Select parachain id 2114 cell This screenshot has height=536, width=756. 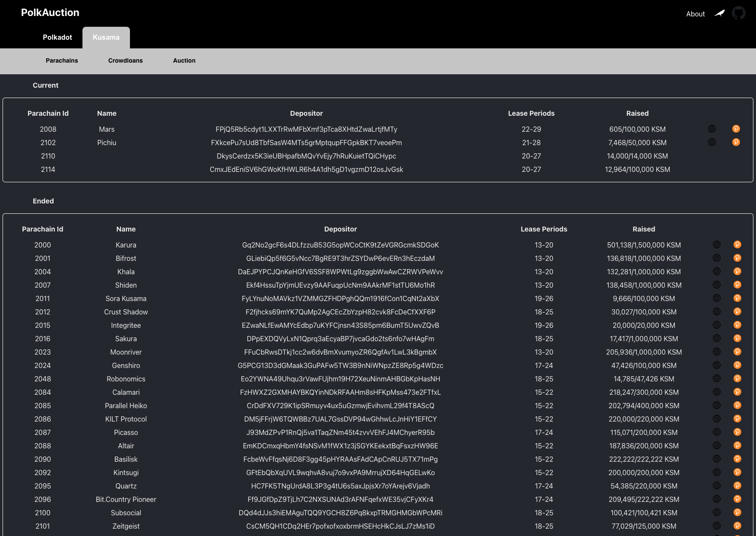pos(48,169)
